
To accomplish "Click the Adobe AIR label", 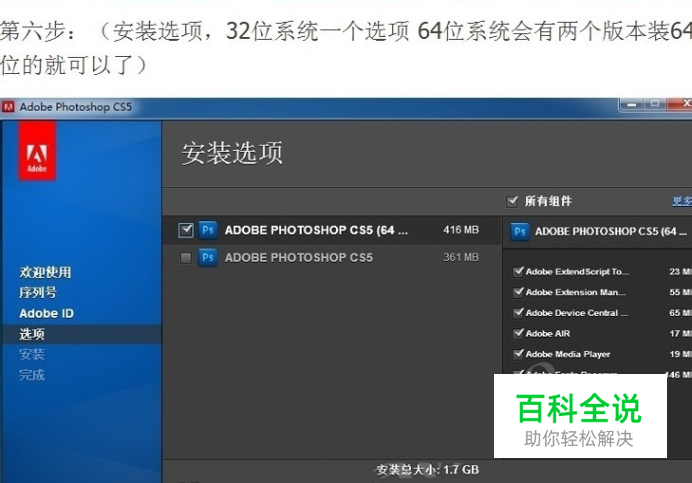I will pos(548,333).
